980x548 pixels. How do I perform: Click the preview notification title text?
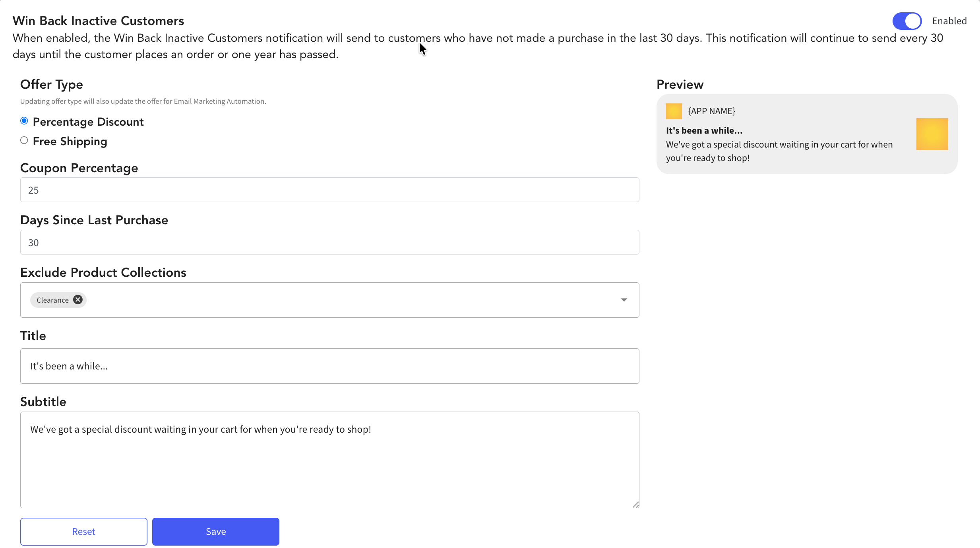click(x=704, y=130)
